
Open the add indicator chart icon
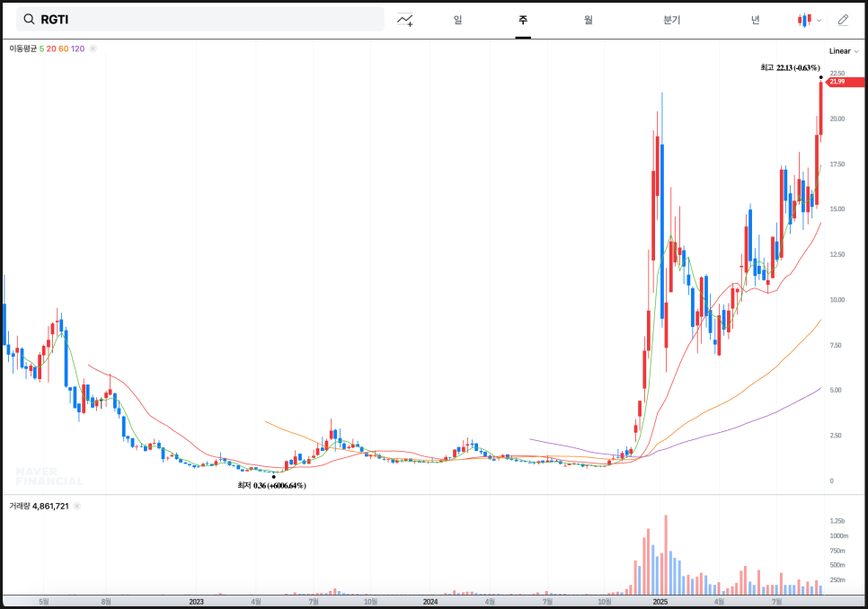(405, 20)
